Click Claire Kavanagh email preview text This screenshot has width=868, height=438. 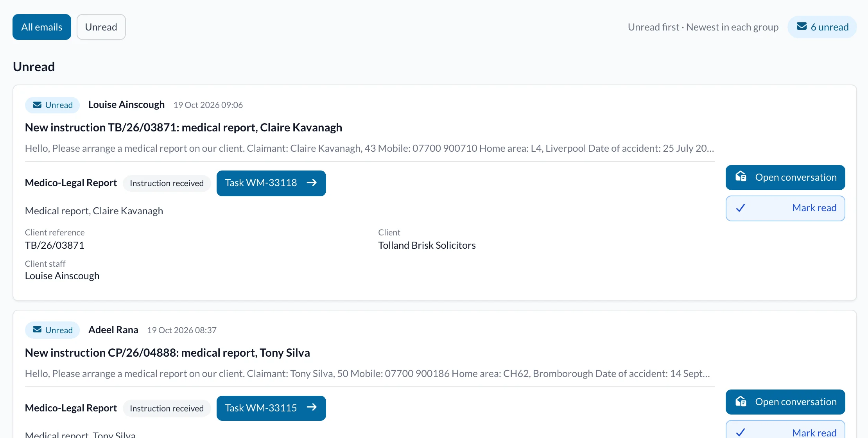pyautogui.click(x=369, y=149)
